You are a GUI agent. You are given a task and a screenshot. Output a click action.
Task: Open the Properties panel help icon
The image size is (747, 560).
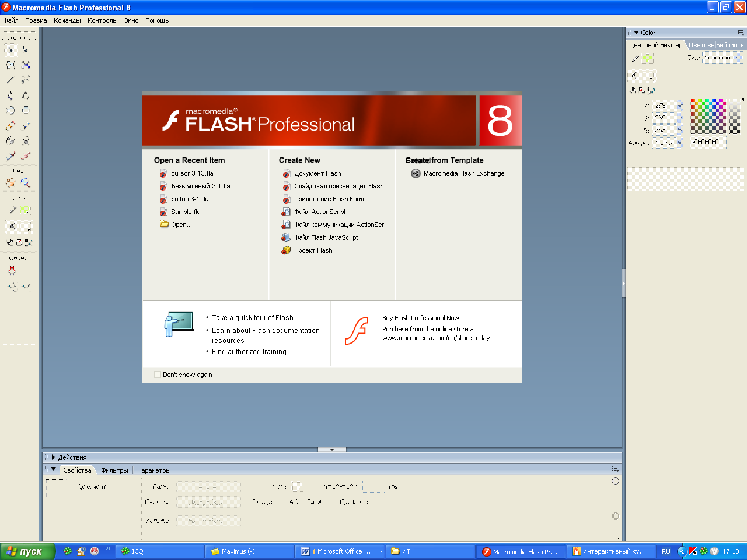click(615, 481)
